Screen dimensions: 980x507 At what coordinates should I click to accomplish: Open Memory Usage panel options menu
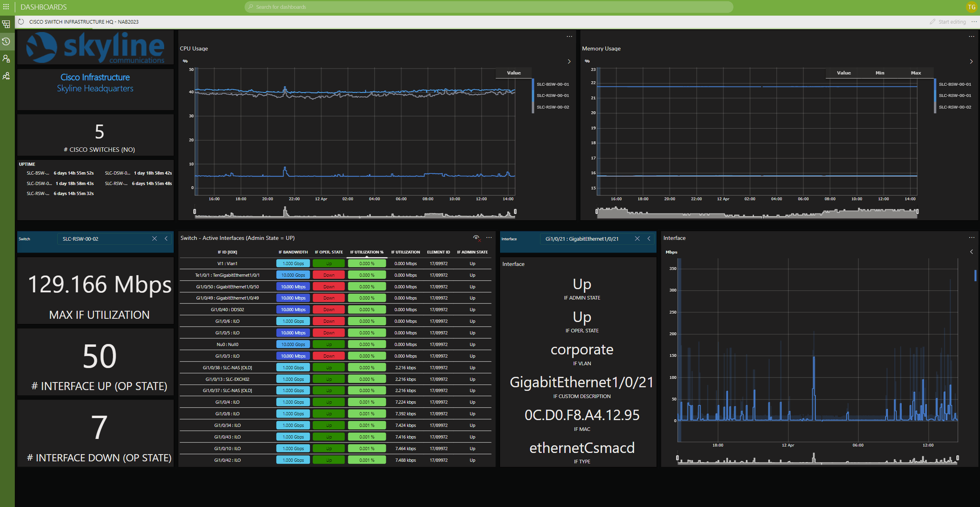[972, 36]
